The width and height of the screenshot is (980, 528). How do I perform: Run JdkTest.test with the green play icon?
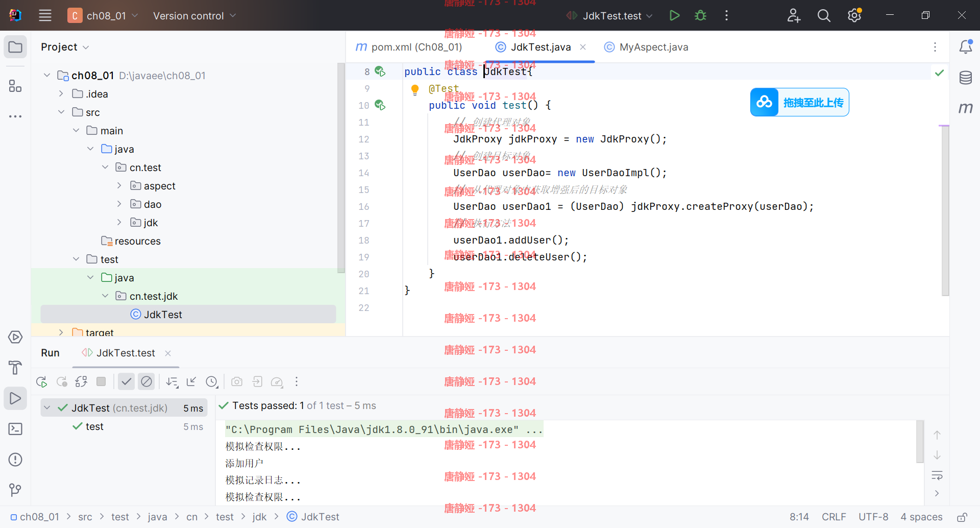pyautogui.click(x=674, y=15)
